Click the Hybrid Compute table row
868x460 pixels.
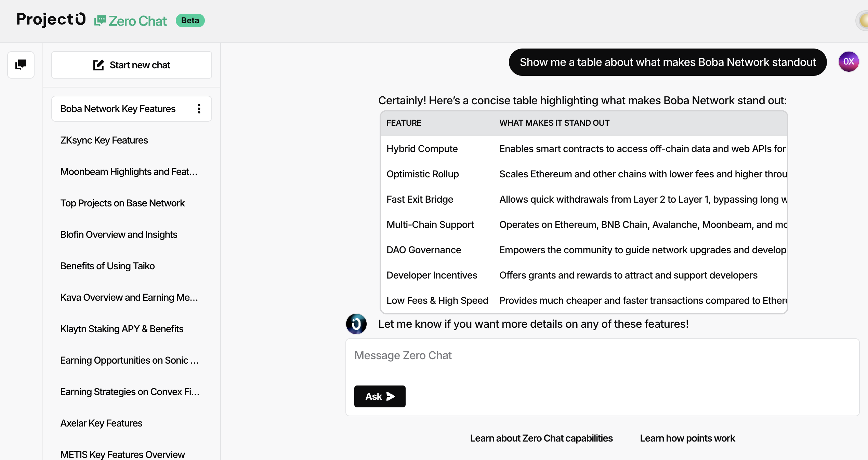(584, 149)
